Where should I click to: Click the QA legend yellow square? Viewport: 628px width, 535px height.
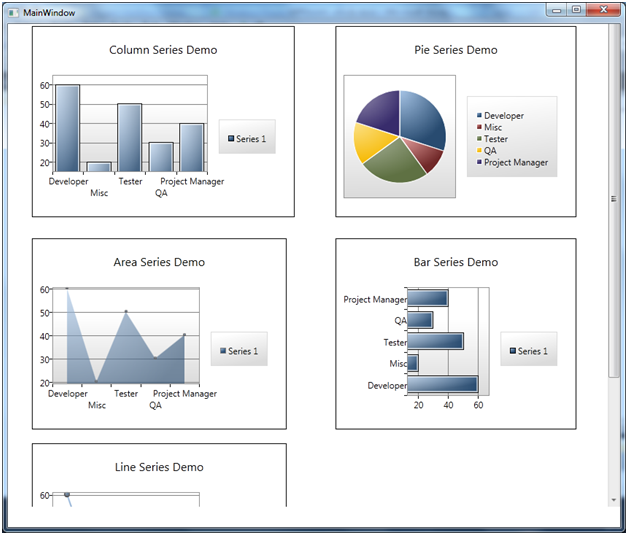pyautogui.click(x=479, y=150)
